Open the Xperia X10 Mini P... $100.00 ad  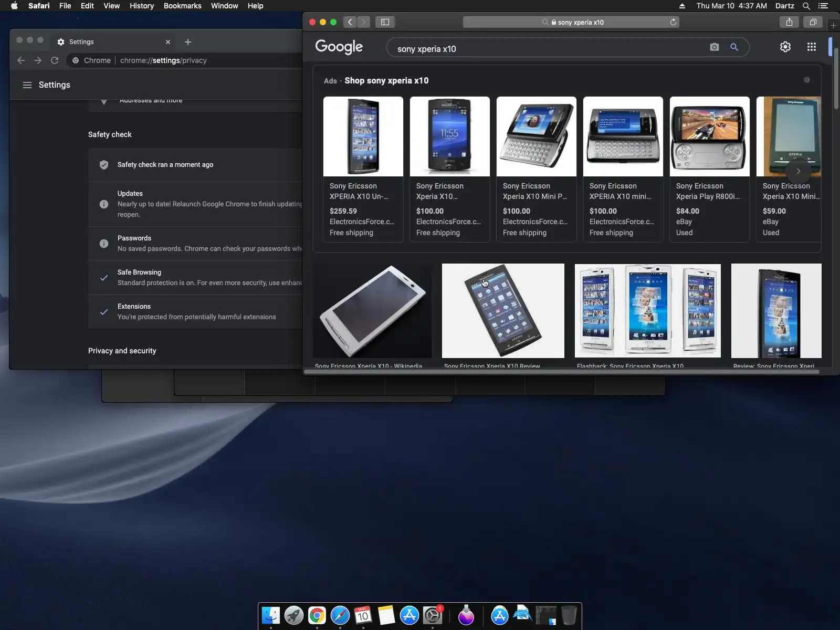537,169
